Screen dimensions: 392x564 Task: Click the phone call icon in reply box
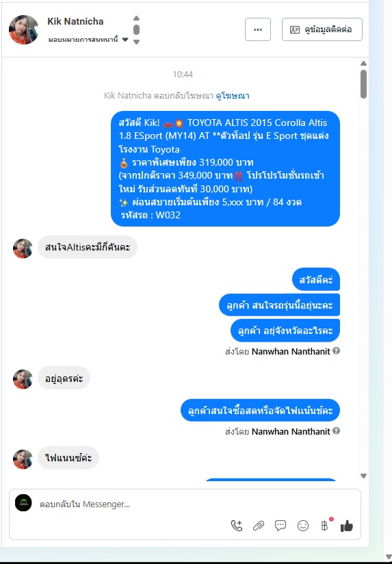coord(236,526)
